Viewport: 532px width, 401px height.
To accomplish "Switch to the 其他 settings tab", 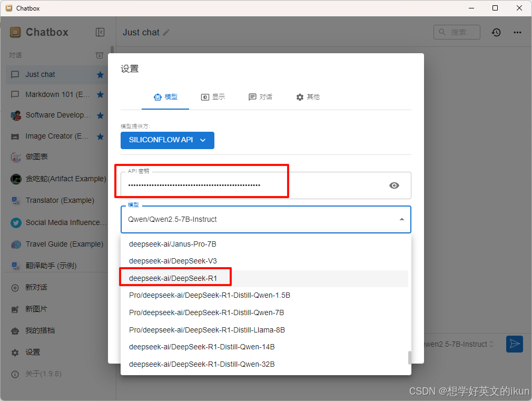I will pos(308,97).
